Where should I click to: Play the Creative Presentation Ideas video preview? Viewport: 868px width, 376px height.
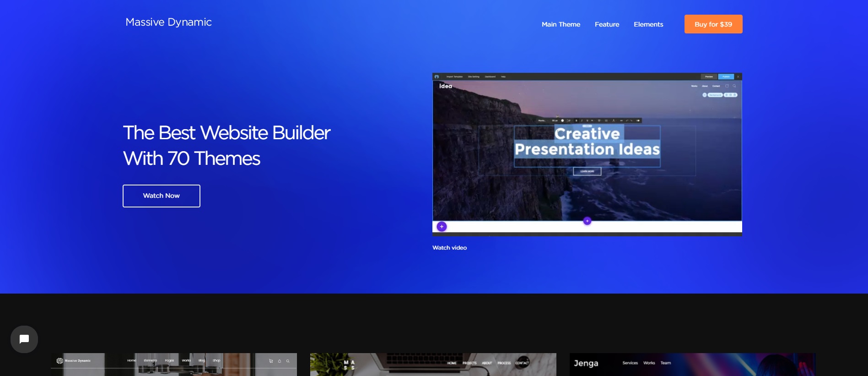pyautogui.click(x=587, y=154)
